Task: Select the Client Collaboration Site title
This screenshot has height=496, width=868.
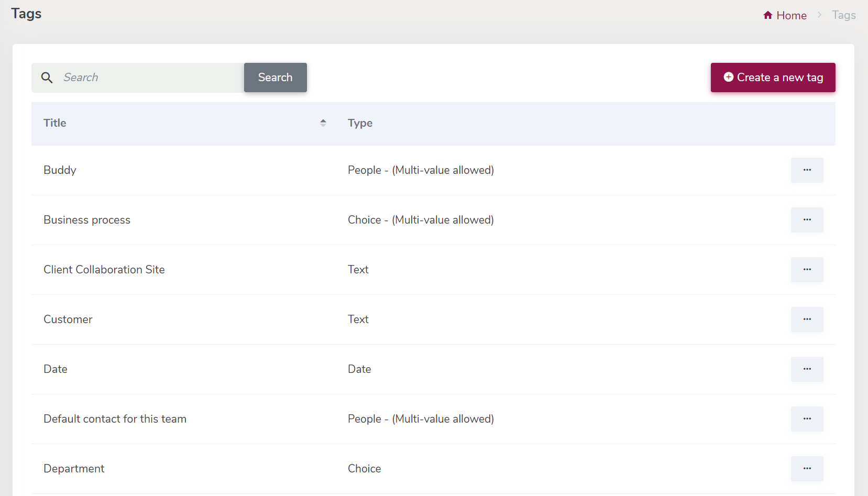Action: click(x=104, y=270)
